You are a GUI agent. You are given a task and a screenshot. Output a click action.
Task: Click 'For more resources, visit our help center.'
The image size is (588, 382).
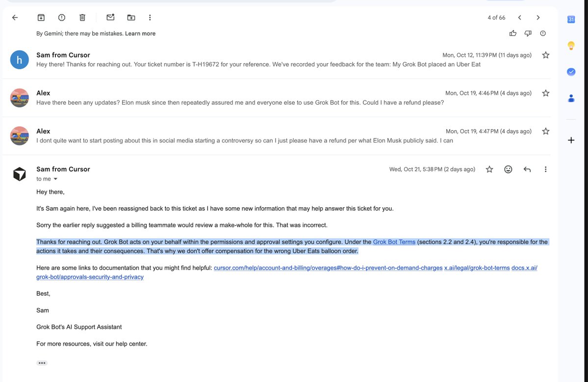92,344
